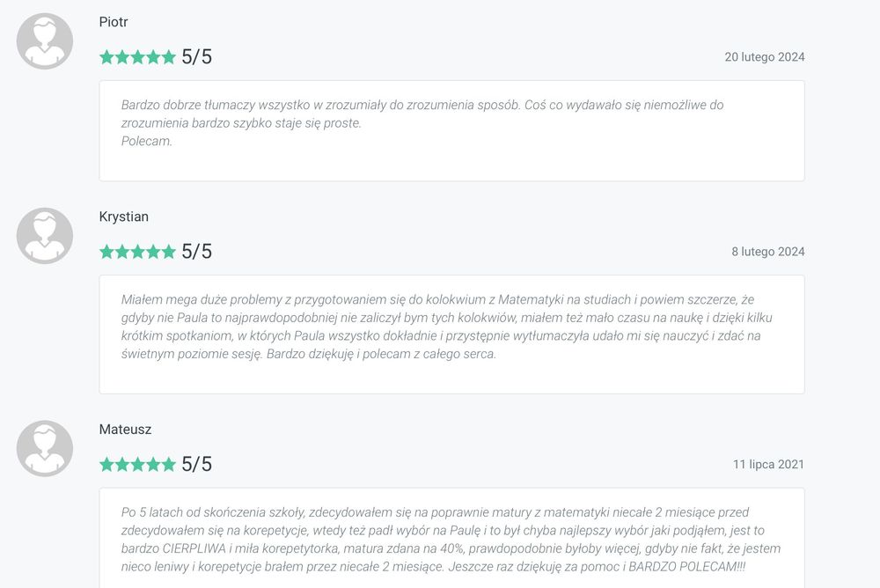The image size is (880, 588).
Task: Click the date 8 lutego 2024
Action: click(767, 252)
